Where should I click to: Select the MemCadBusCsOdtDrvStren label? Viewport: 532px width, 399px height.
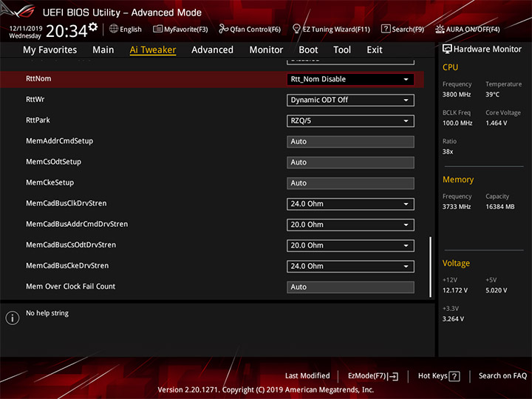click(71, 245)
